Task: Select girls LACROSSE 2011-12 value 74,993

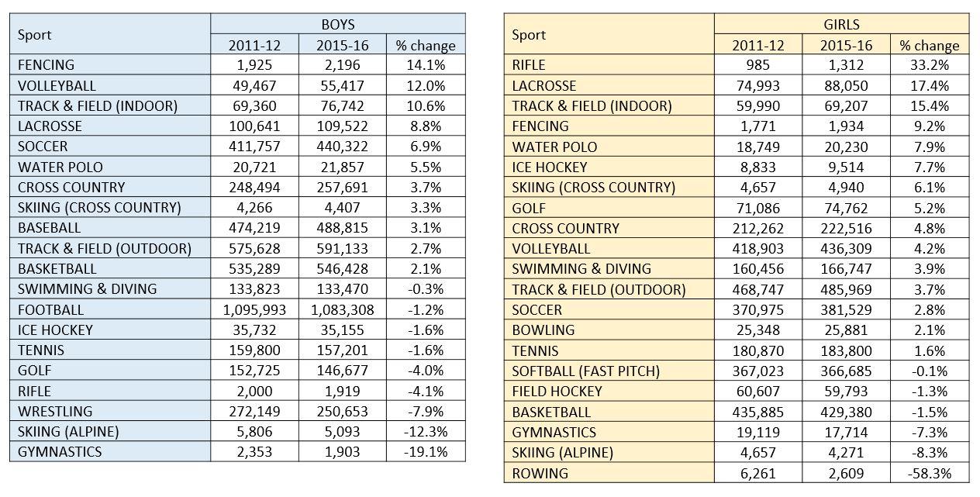Action: click(x=757, y=86)
